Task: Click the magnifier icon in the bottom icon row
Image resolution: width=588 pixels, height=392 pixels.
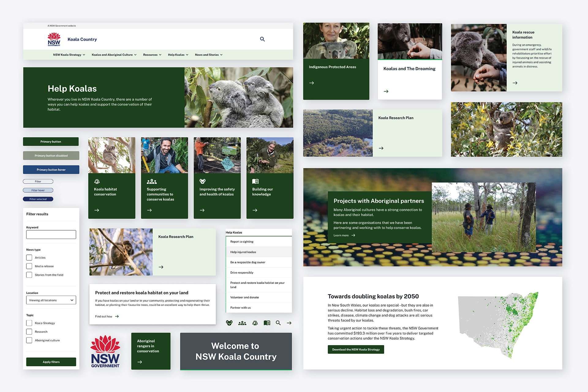Action: [x=278, y=323]
